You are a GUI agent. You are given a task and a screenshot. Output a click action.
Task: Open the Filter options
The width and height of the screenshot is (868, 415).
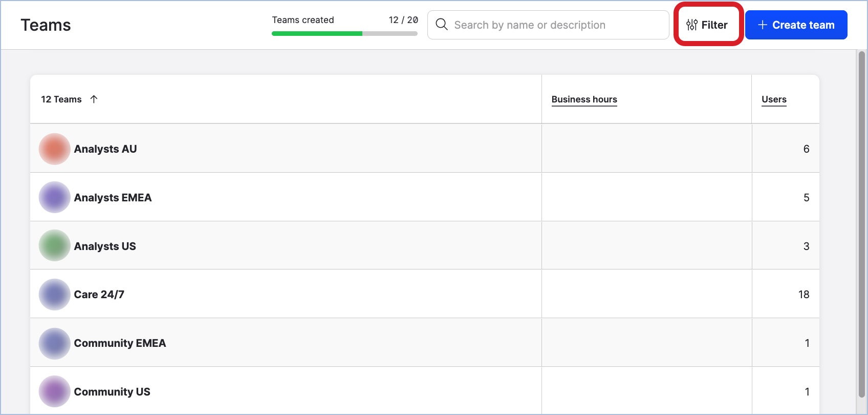(707, 25)
